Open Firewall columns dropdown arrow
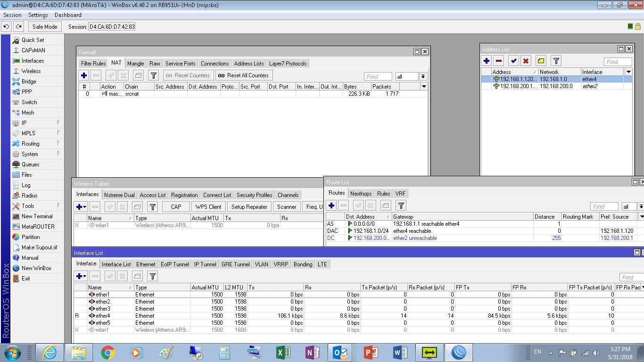Image resolution: width=644 pixels, height=362 pixels. (424, 87)
